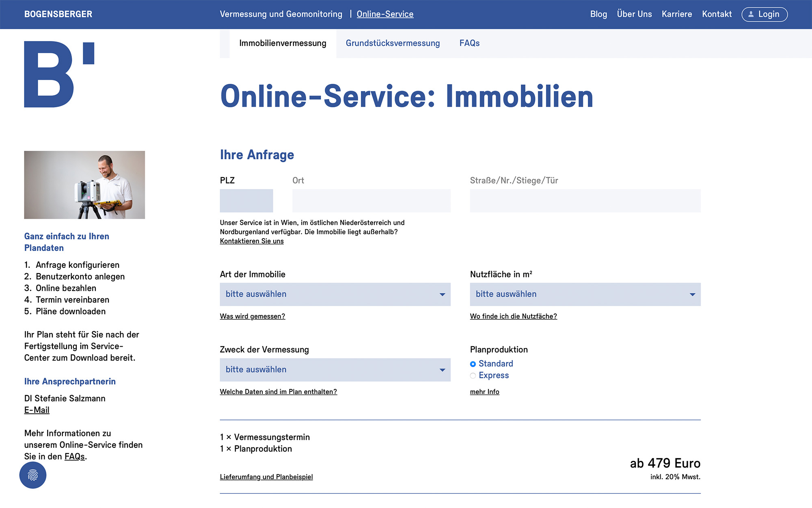Open the FAQs tab
Image resolution: width=812 pixels, height=508 pixels.
469,43
